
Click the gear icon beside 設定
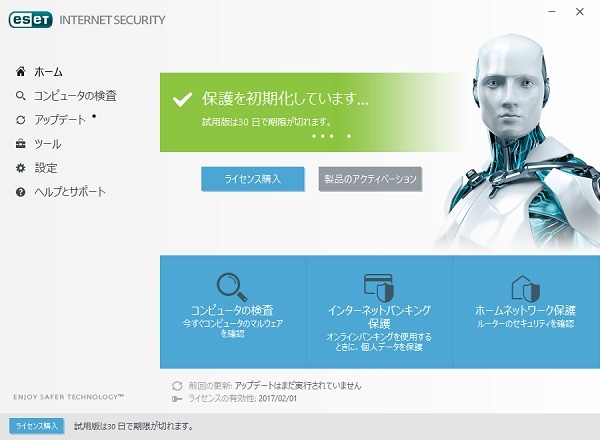pos(21,168)
